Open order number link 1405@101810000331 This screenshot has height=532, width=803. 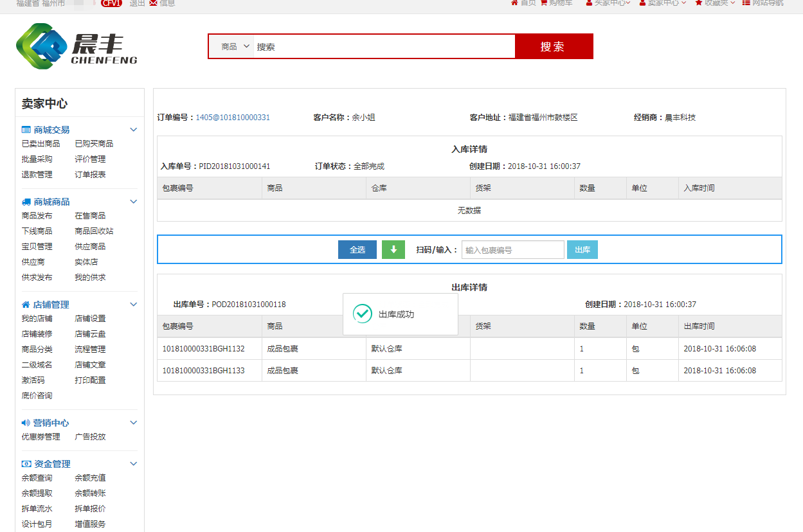(233, 118)
